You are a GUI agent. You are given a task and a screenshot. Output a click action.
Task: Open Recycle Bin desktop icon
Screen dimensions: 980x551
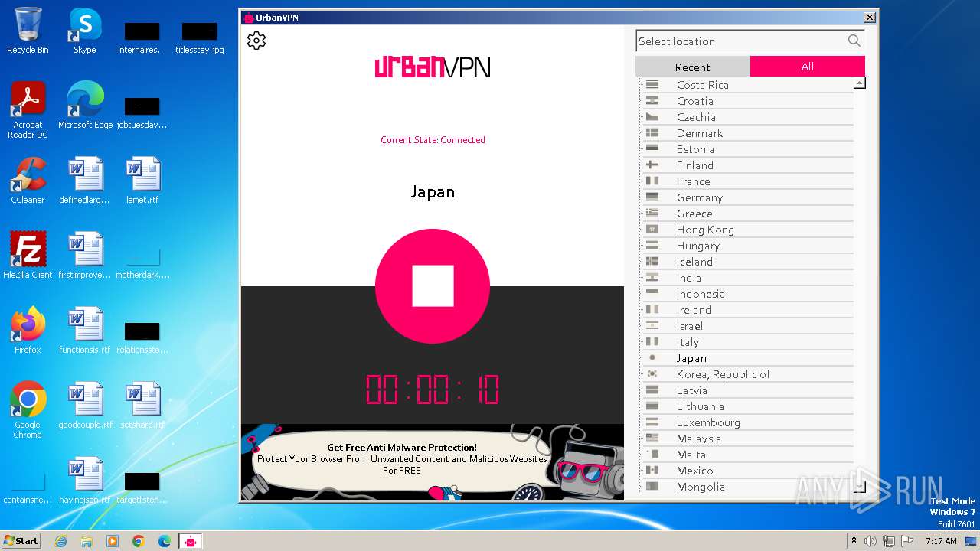tap(28, 31)
